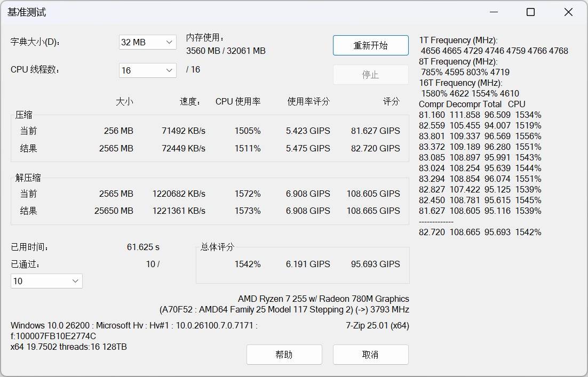Screen dimensions: 588x377
Task: Click the log row starting with 82.450
Action: pos(480,200)
